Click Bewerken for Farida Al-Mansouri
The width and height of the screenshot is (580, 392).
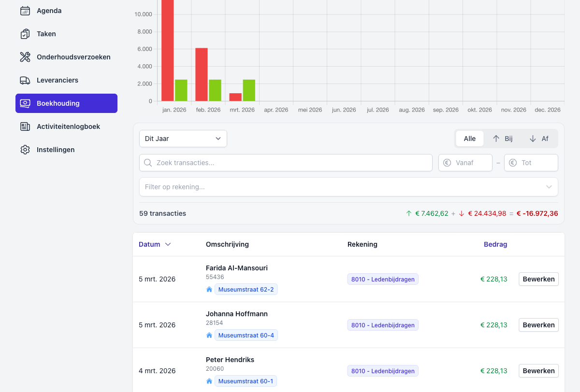coord(538,279)
